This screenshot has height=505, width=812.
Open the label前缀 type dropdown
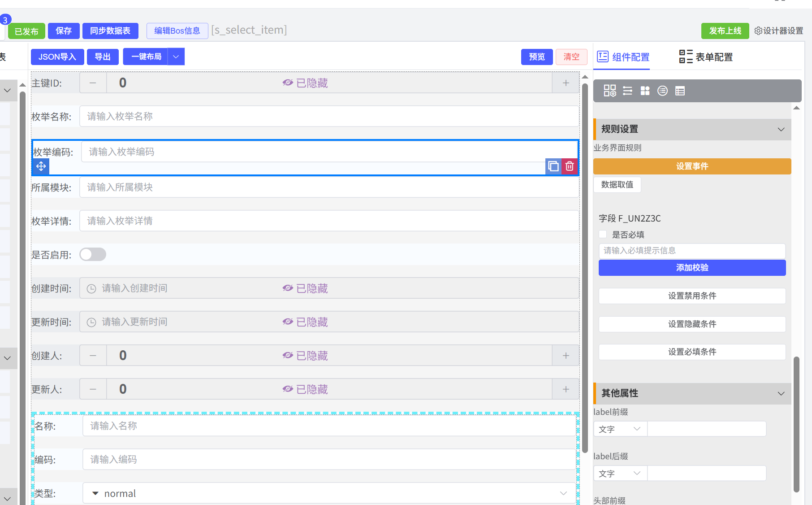[x=620, y=429]
